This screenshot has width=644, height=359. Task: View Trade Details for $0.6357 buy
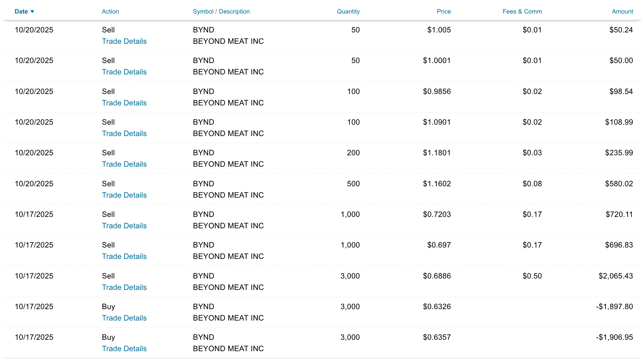124,349
